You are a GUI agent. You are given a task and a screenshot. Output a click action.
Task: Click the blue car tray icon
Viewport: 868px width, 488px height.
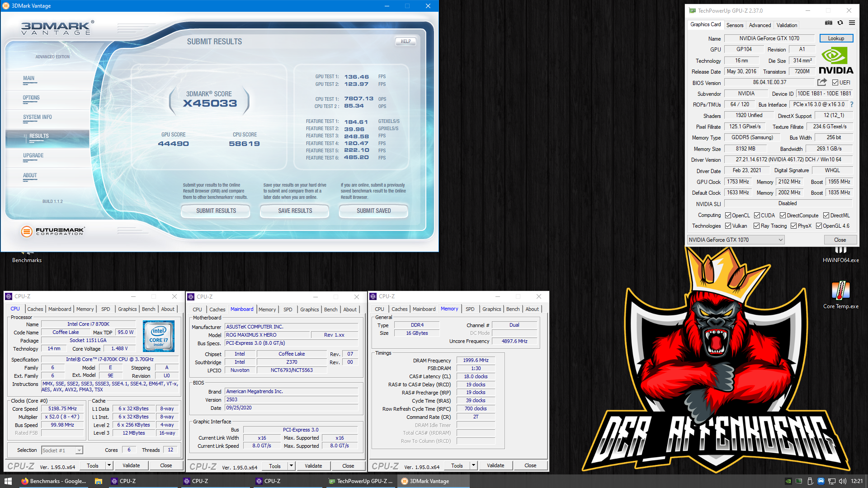click(821, 481)
